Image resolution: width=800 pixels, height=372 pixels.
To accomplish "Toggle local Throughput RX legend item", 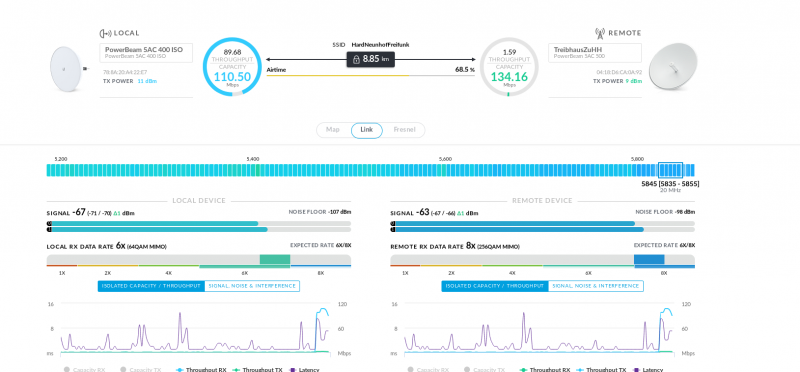I will coord(202,369).
